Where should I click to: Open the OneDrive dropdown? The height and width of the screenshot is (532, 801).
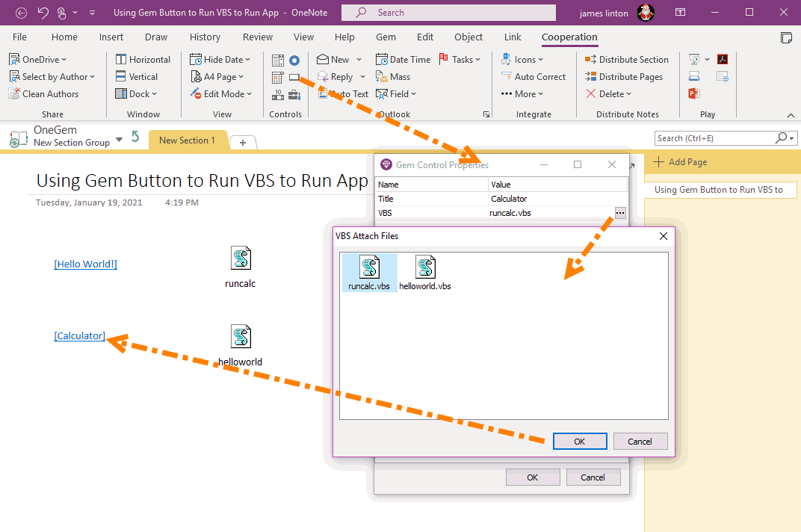pyautogui.click(x=38, y=59)
